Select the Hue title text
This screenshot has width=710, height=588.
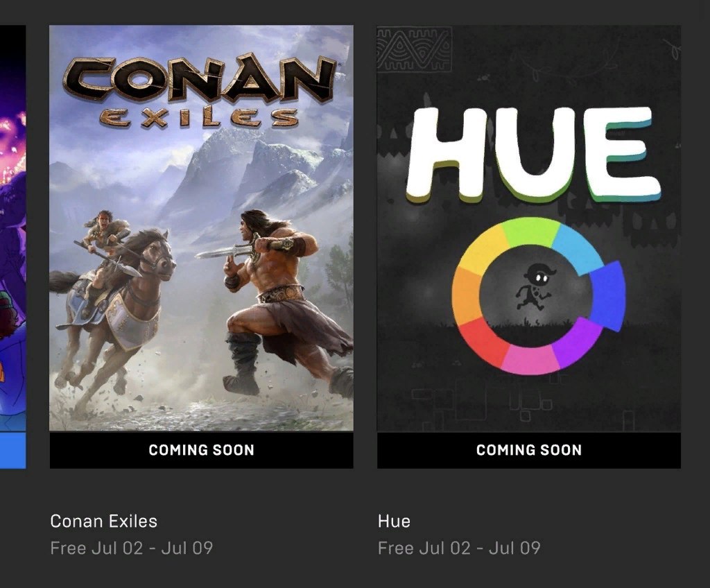click(x=394, y=521)
